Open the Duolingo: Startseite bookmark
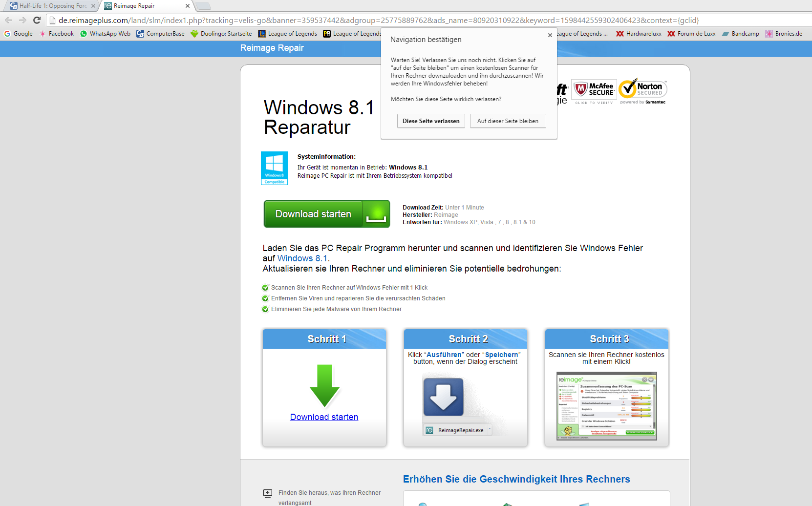 click(x=221, y=34)
